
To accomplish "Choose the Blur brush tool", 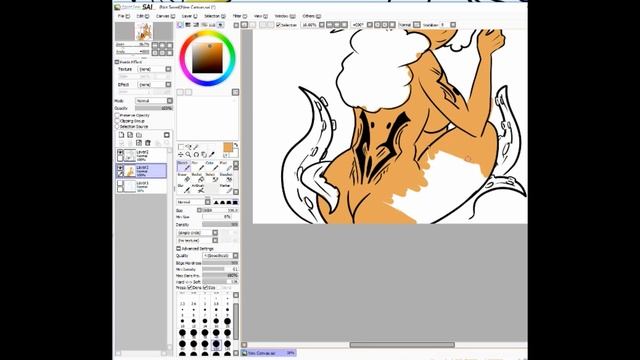I will tap(184, 189).
